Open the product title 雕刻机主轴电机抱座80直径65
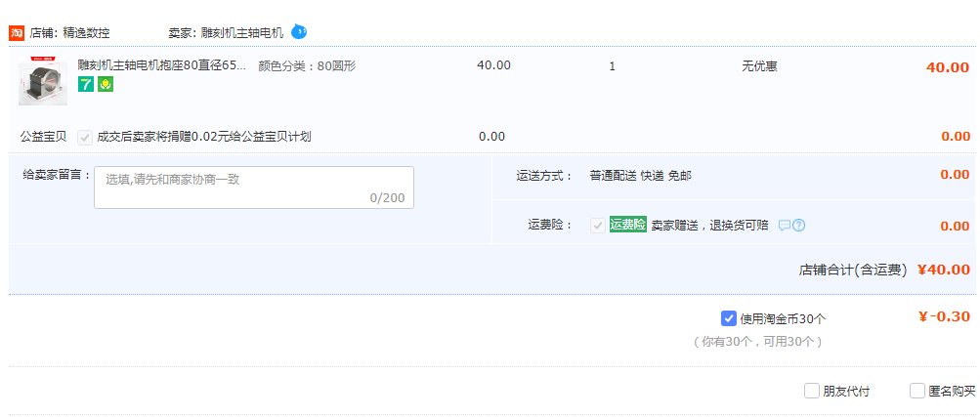Viewport: 980px width, 417px height. tap(162, 65)
